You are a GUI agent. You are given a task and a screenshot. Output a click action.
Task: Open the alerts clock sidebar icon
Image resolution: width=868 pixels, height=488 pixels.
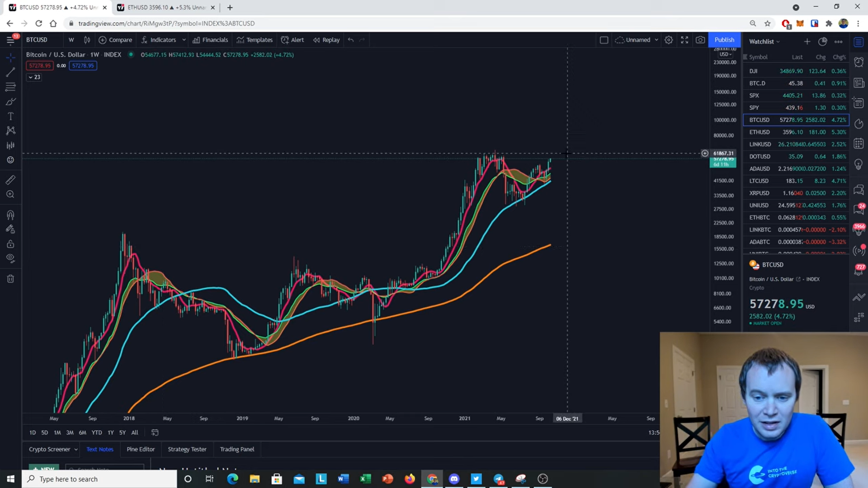coord(859,62)
